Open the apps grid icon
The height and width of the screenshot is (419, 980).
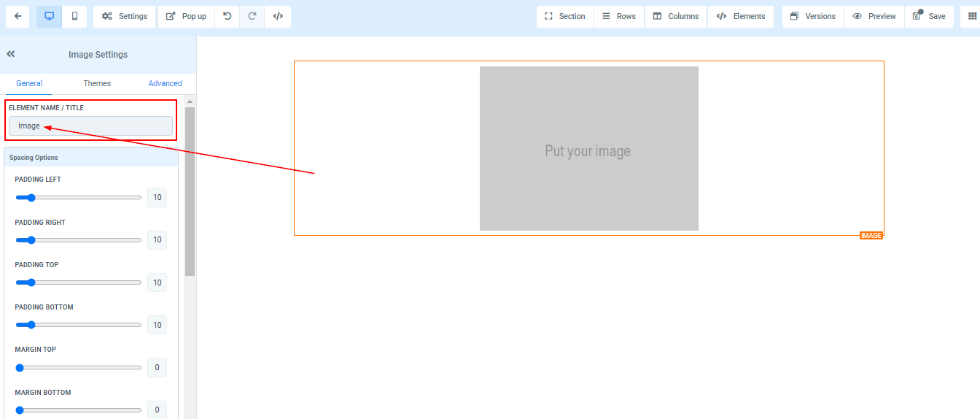pyautogui.click(x=972, y=16)
